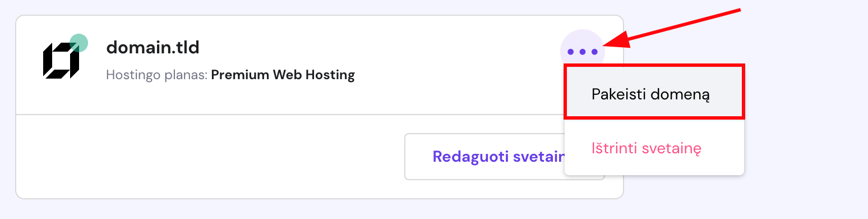Click the Hostingo planas label
The height and width of the screenshot is (219, 868).
pos(157,75)
